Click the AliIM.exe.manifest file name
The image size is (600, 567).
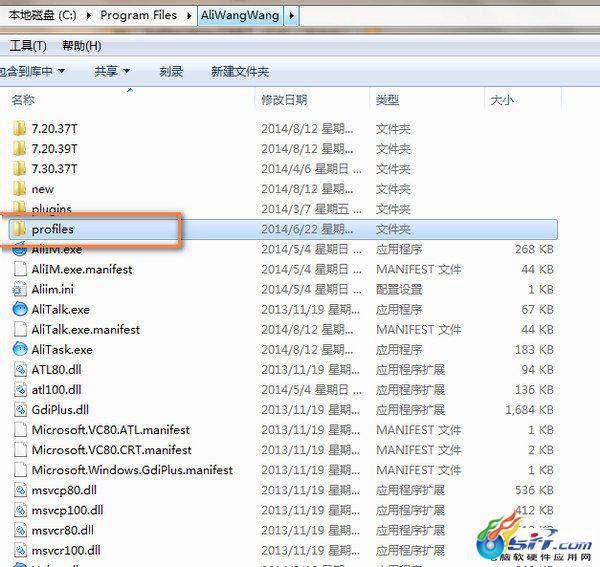tap(82, 269)
